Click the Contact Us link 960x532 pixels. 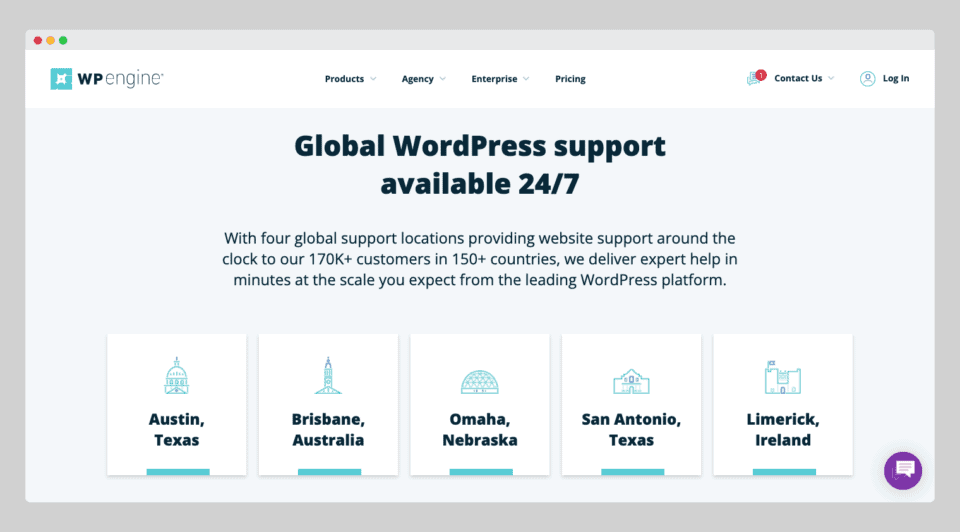pyautogui.click(x=798, y=78)
